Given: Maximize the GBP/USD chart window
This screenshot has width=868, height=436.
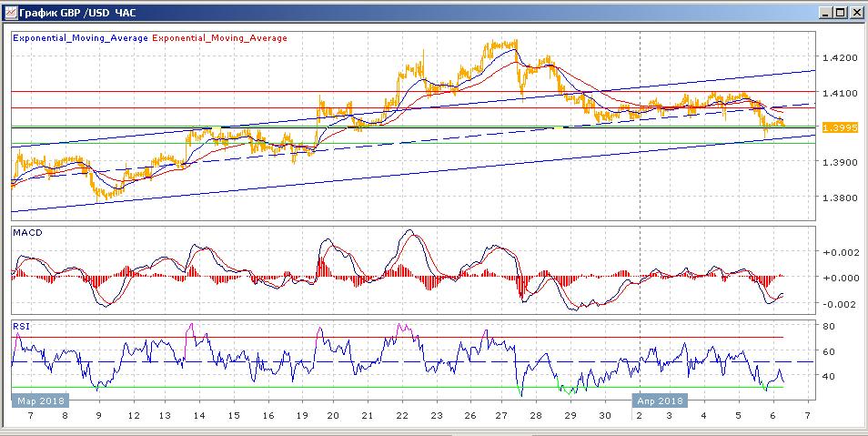Looking at the screenshot, I should tap(840, 13).
